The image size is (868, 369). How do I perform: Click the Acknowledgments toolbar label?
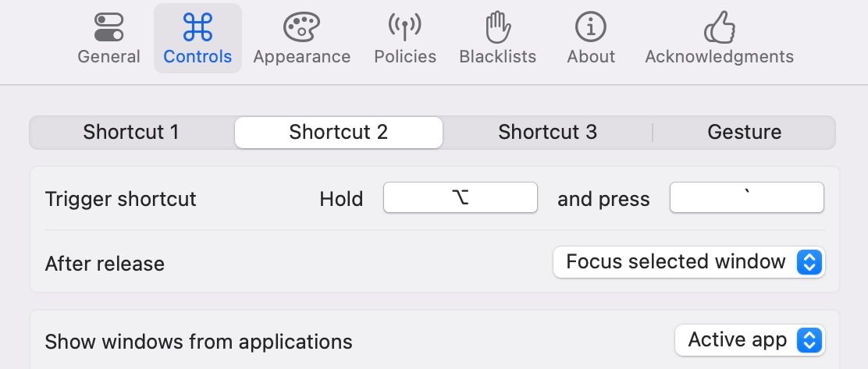tap(719, 57)
